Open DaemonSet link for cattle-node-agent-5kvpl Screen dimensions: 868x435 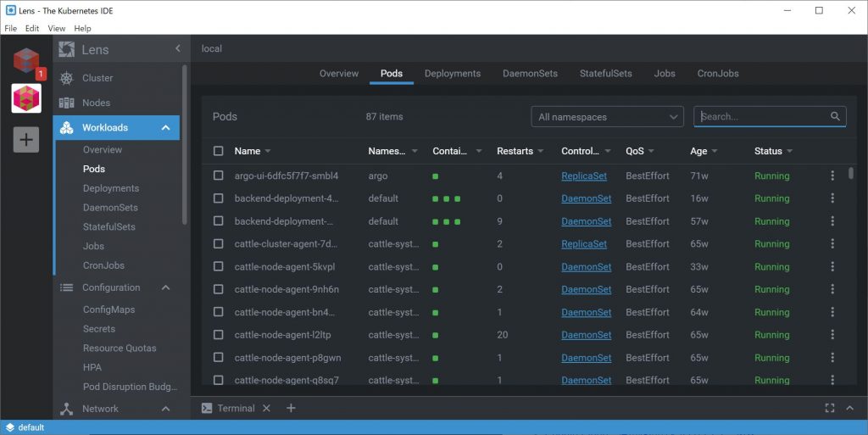pos(587,267)
